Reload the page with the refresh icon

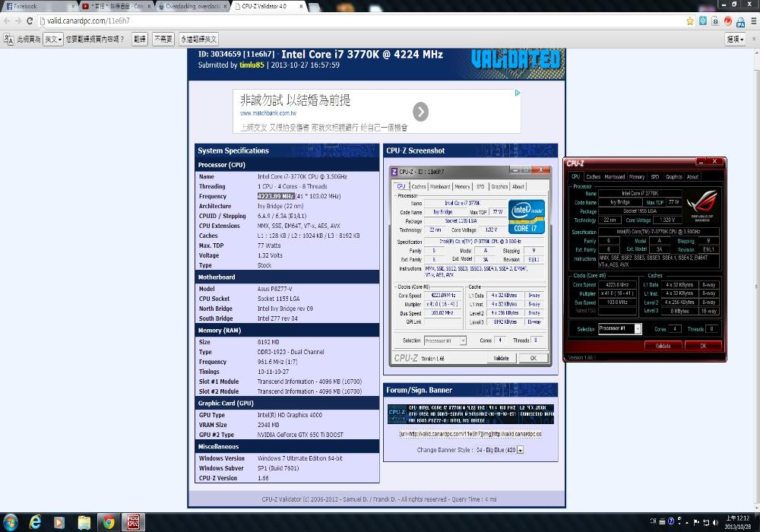tap(30, 21)
